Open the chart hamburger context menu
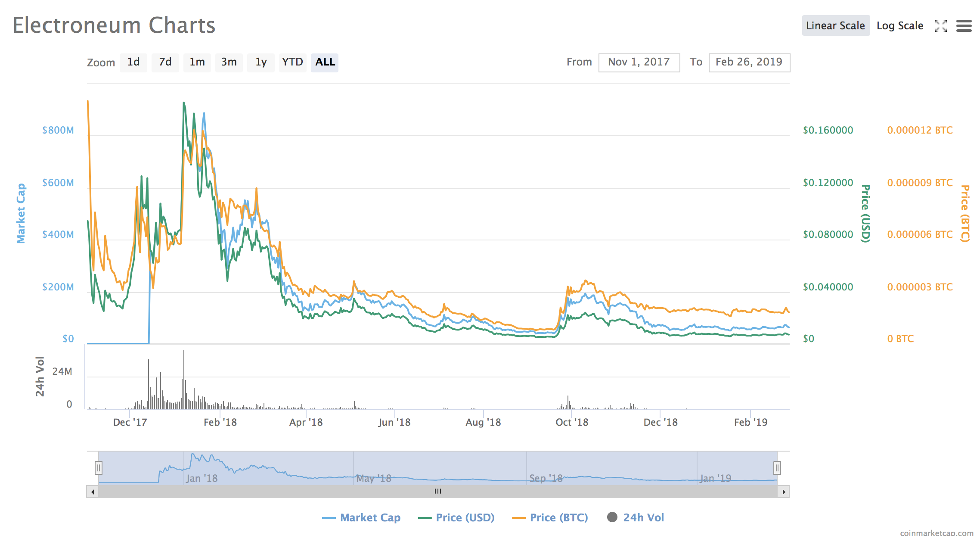Image resolution: width=980 pixels, height=536 pixels. [x=964, y=26]
